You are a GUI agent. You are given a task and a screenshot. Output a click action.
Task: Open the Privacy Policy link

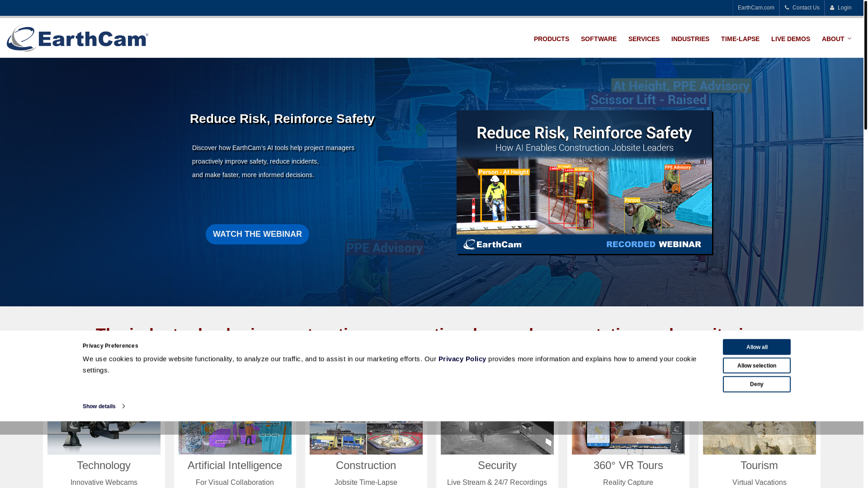click(462, 359)
